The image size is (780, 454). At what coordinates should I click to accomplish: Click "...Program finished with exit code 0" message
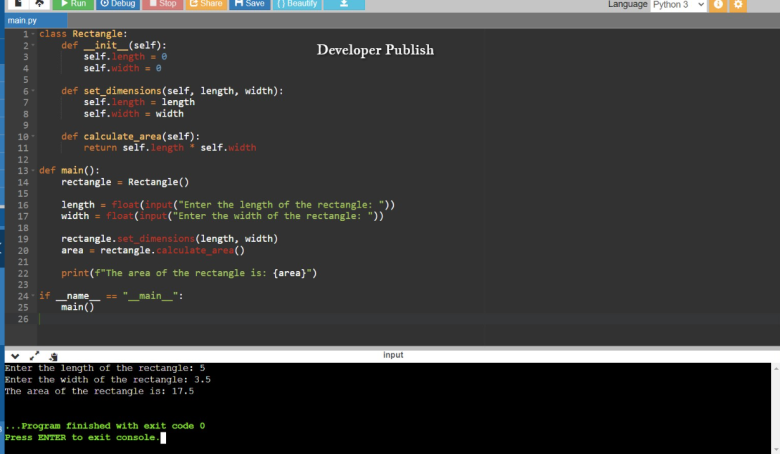pyautogui.click(x=105, y=426)
